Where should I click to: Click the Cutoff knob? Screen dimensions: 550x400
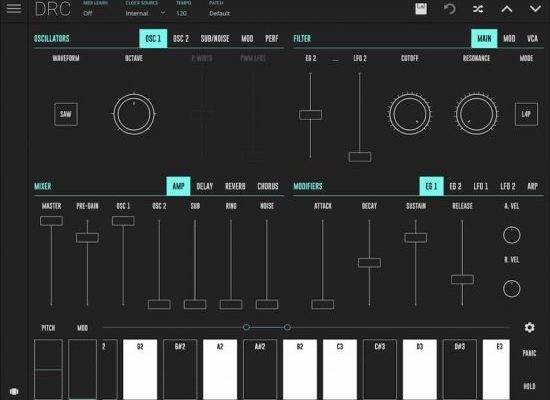410,114
